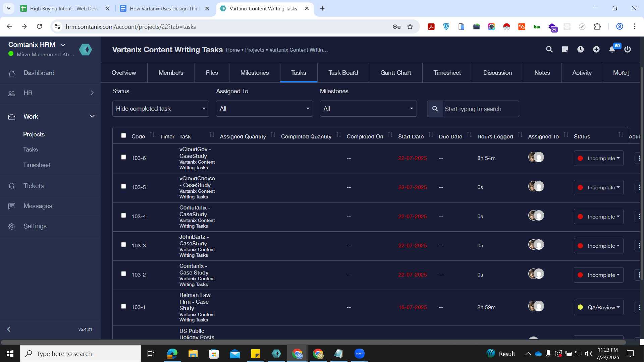
Task: Change status dropdown for vCloudGov task
Action: pyautogui.click(x=598, y=158)
